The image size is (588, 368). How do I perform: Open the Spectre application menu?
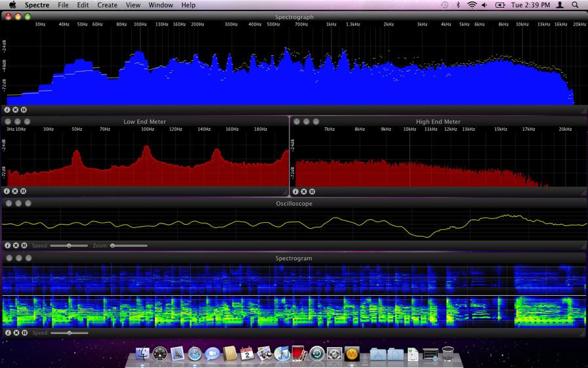click(x=37, y=5)
